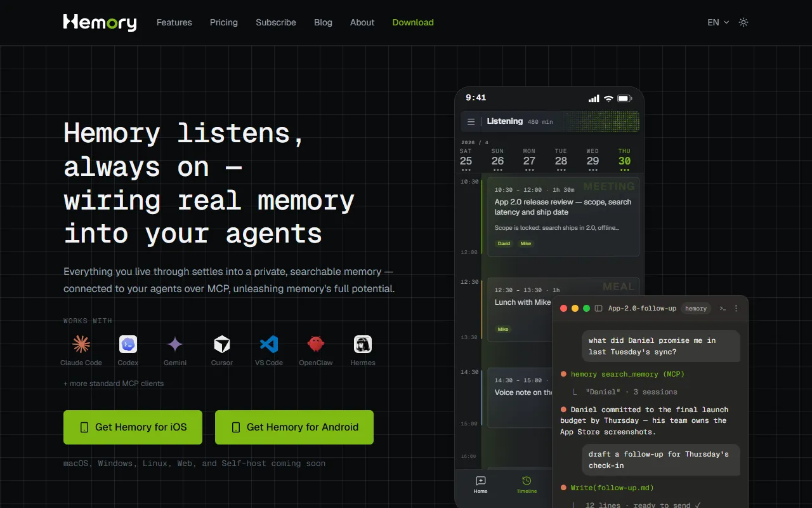
Task: Click the Hermes icon
Action: coord(363,344)
